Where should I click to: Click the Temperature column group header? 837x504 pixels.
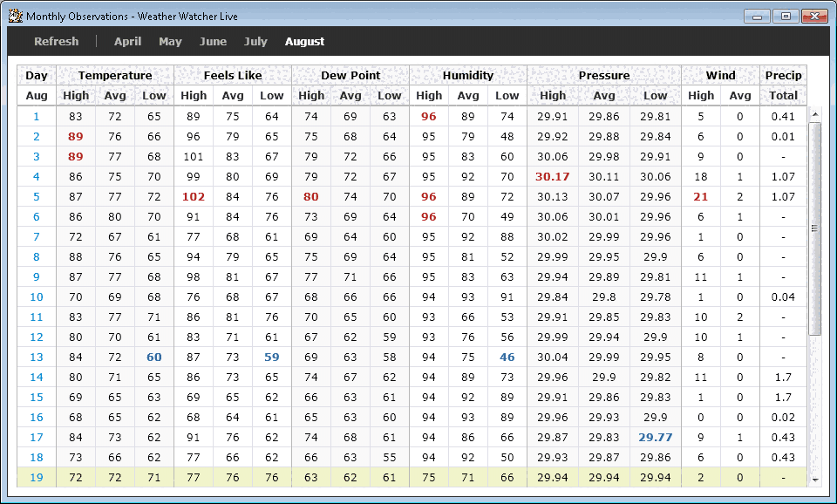115,75
